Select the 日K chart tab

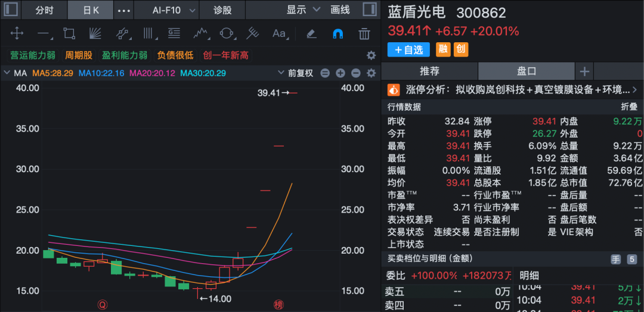91,10
